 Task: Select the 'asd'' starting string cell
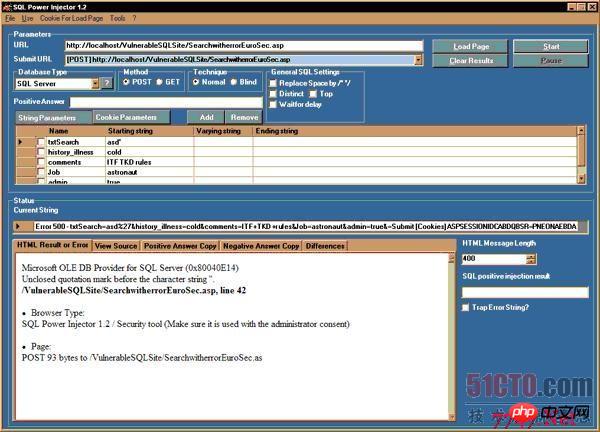coord(149,142)
